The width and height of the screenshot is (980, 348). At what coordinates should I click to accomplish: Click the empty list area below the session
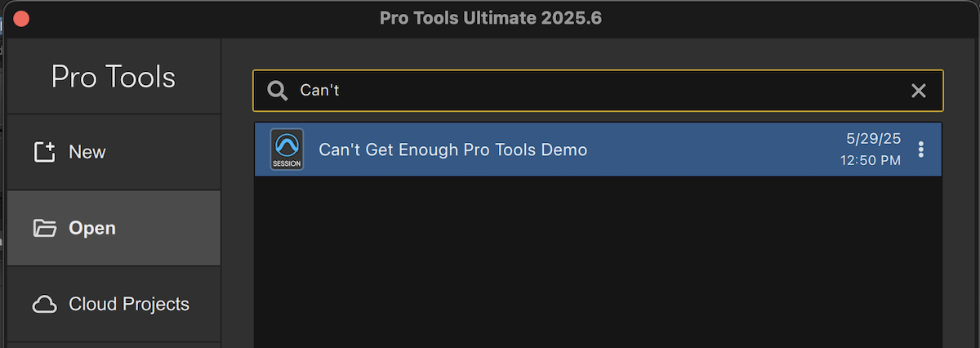click(x=596, y=261)
